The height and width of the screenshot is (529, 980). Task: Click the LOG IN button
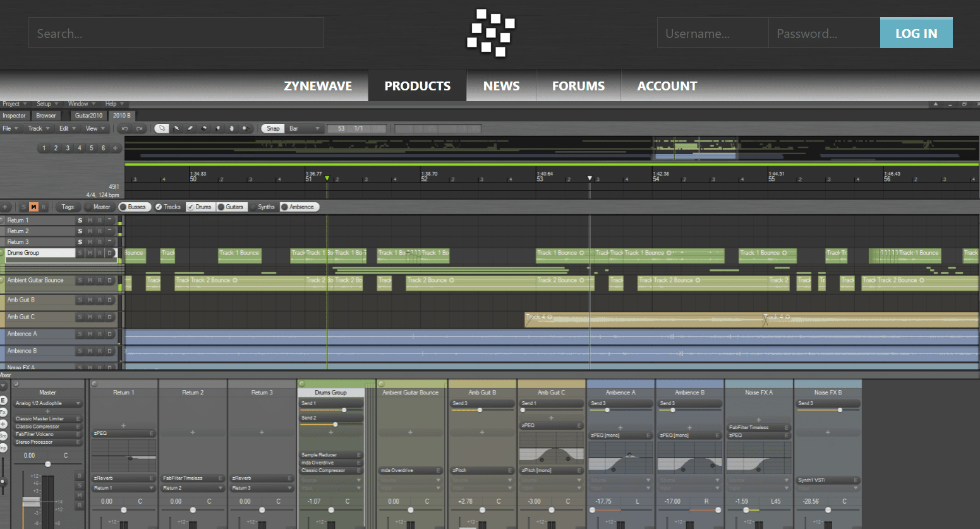916,33
